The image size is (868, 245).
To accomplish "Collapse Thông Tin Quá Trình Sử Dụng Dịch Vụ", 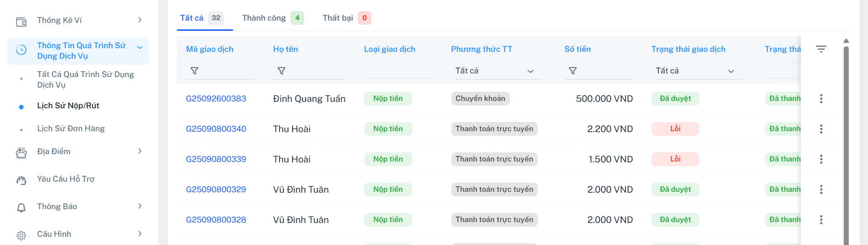I will 140,47.
